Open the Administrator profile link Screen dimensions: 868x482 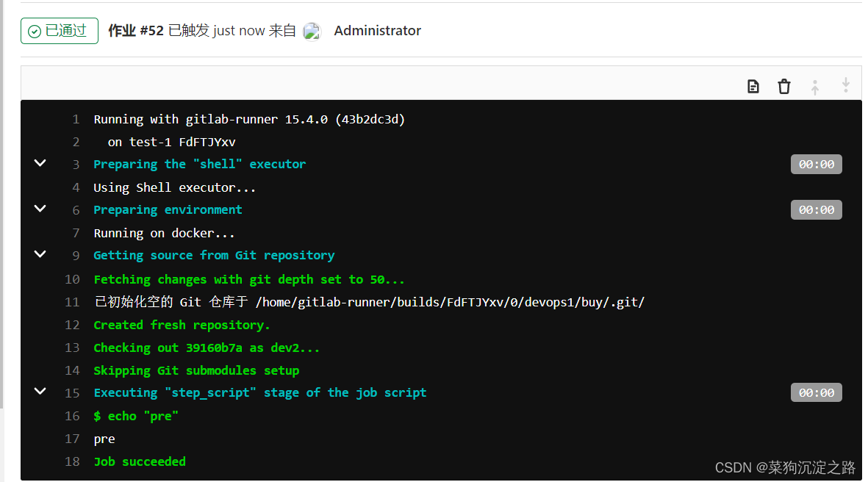(x=377, y=31)
